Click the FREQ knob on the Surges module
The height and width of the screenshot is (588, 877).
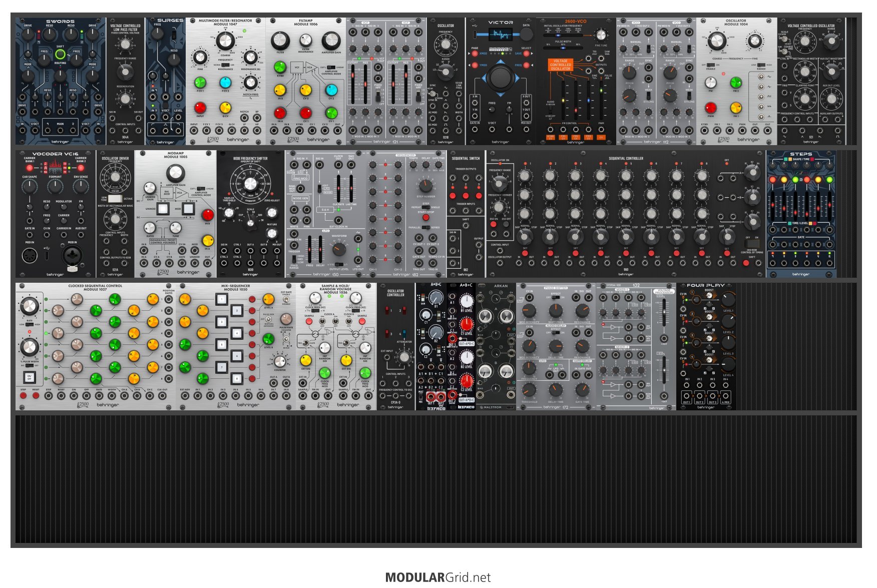click(x=158, y=34)
